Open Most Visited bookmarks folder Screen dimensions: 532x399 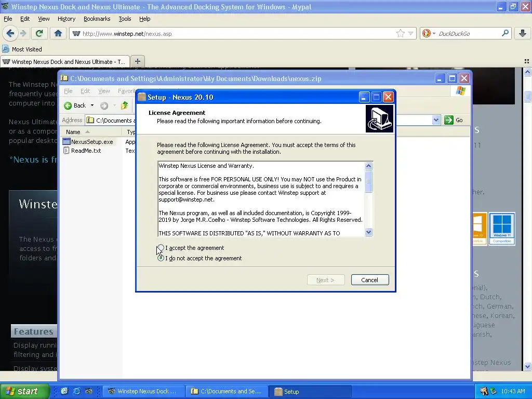point(22,49)
